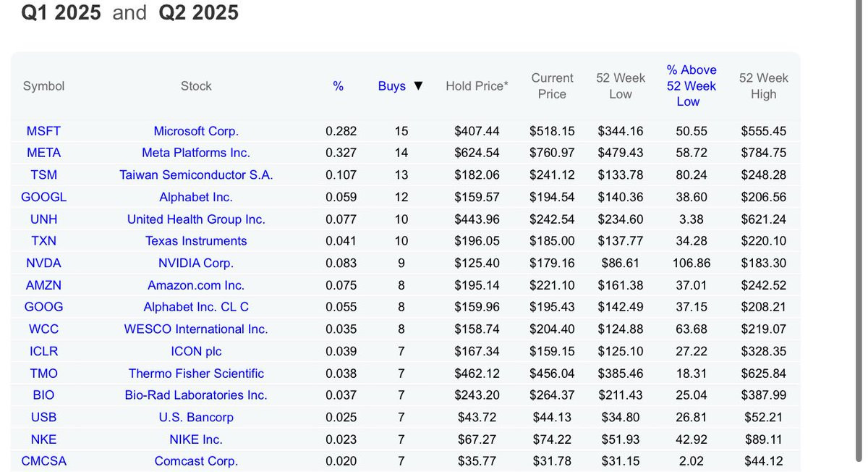Click the ICON plc stock link

196,351
